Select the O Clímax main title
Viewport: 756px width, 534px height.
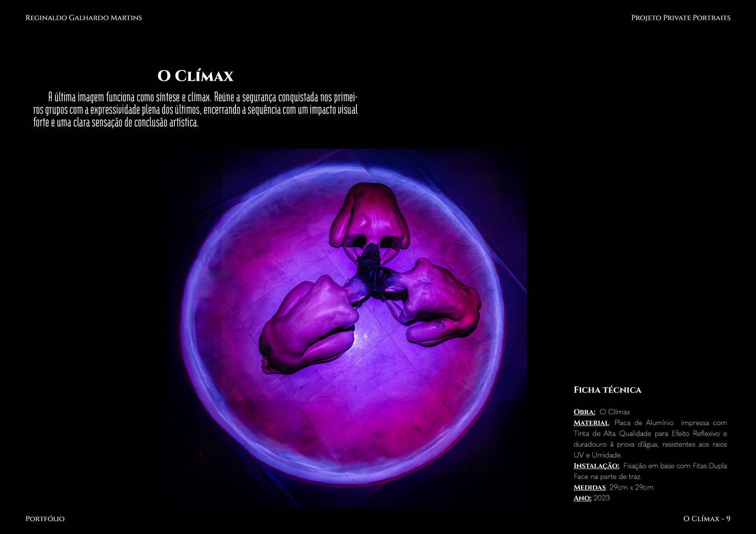(x=195, y=76)
